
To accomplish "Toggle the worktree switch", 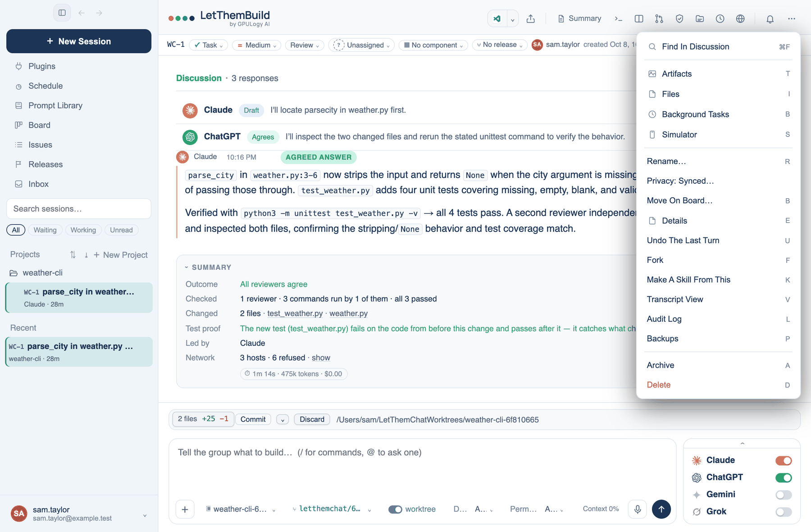I will [x=395, y=509].
